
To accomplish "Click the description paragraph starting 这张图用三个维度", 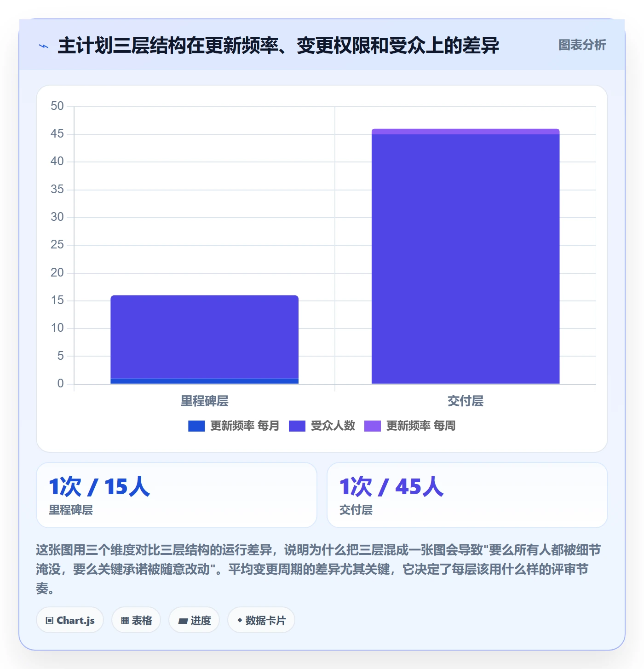I will [318, 569].
